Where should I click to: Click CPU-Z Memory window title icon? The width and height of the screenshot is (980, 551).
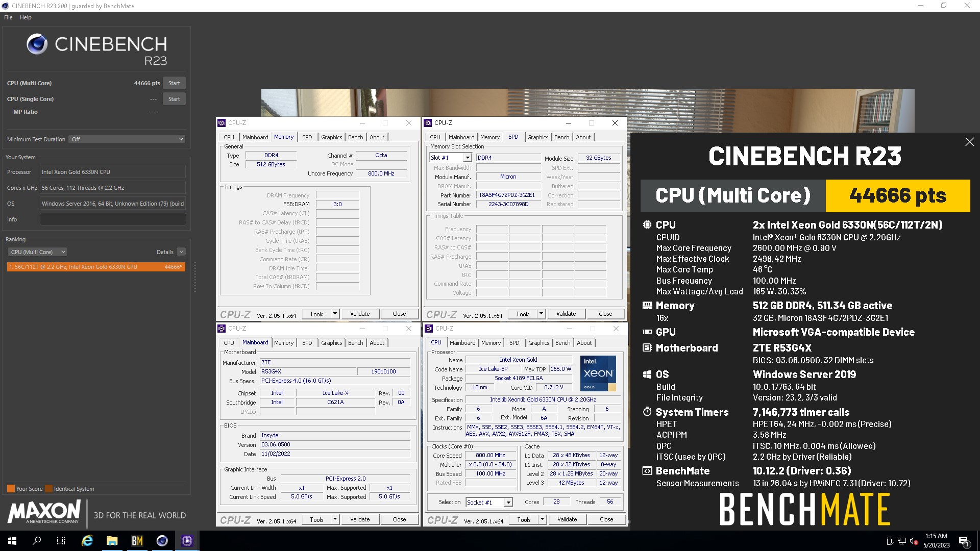coord(222,123)
